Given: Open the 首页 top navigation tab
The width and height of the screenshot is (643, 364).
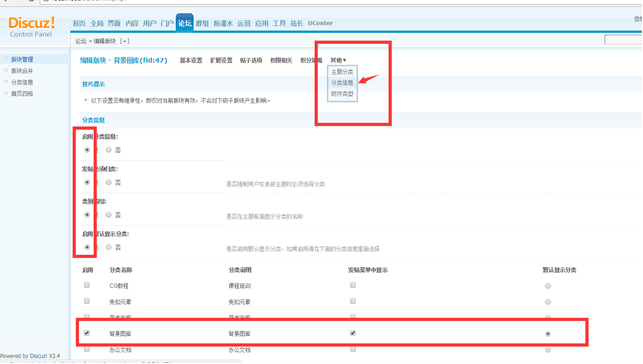Looking at the screenshot, I should pos(79,23).
